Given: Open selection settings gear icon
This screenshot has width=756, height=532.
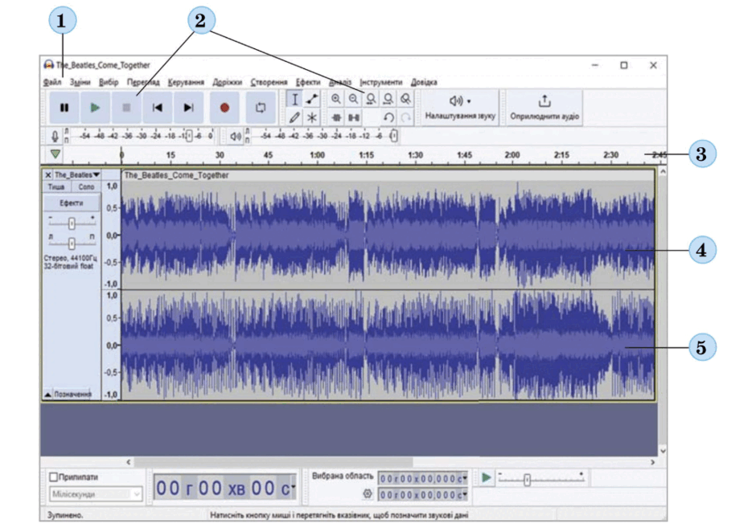Looking at the screenshot, I should click(x=368, y=493).
